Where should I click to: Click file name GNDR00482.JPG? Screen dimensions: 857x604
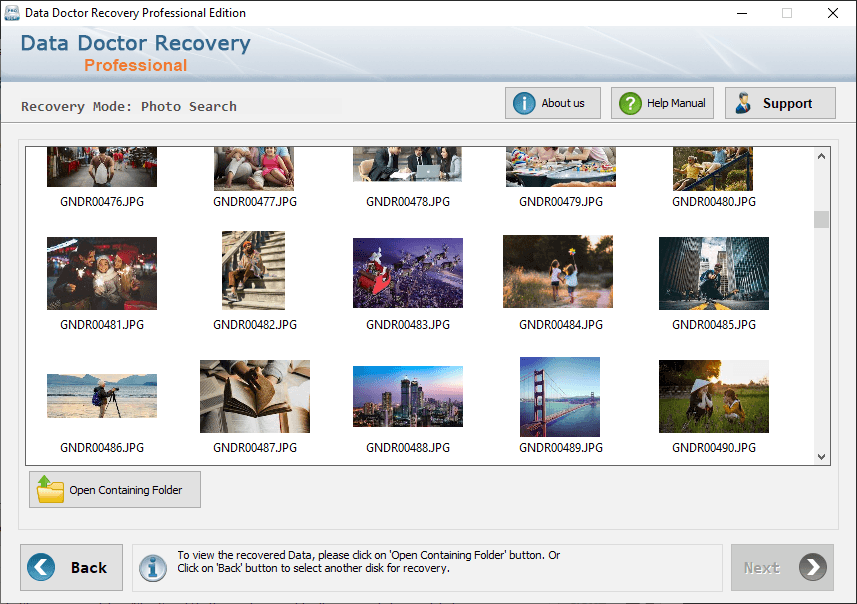(255, 325)
